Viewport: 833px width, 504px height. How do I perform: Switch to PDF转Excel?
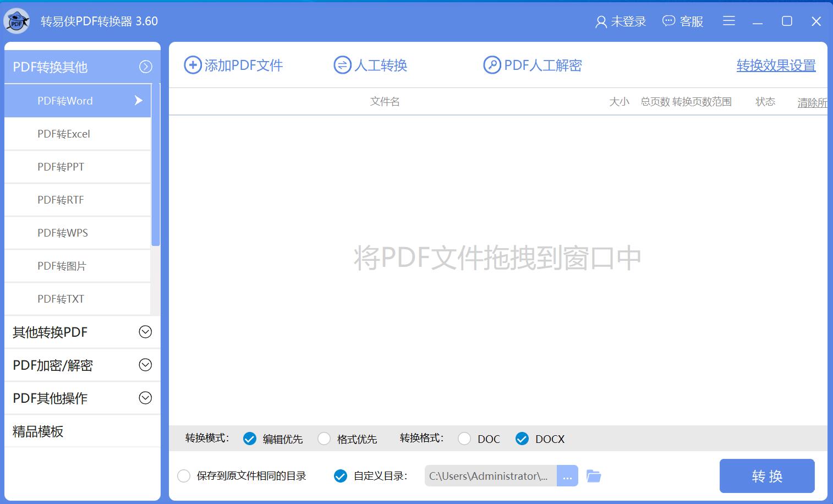click(x=62, y=134)
